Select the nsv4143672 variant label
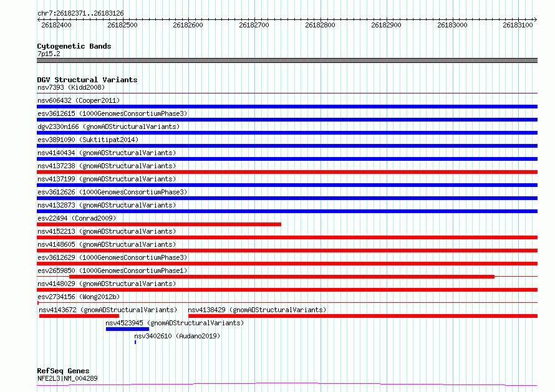555x392 pixels. [x=108, y=310]
